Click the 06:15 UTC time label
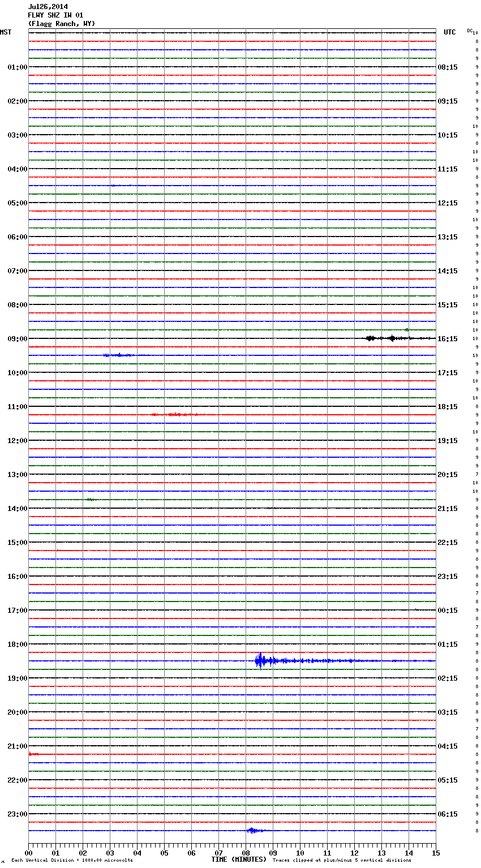Viewport: 481px width, 868px height. tap(448, 814)
